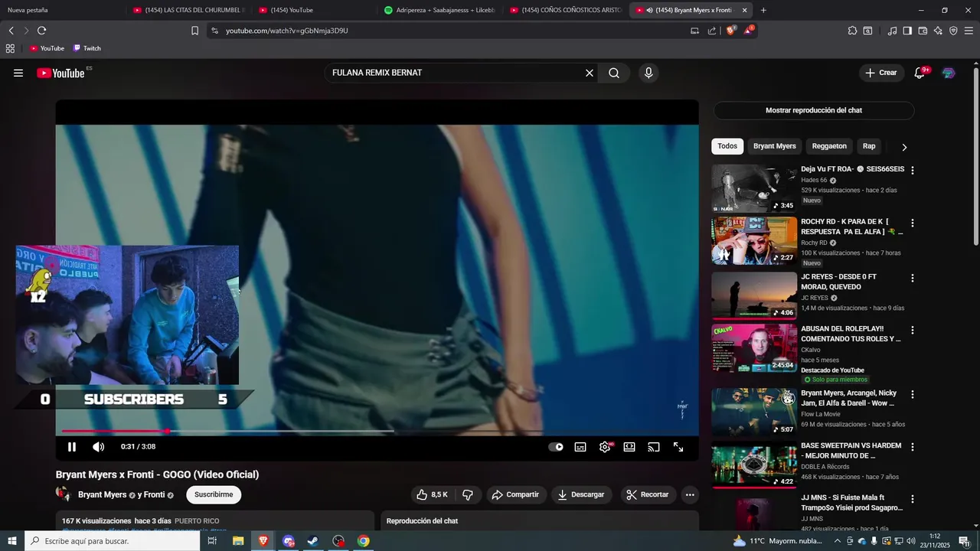Select the Bryant Myers filter chip
The width and height of the screenshot is (980, 551).
(x=775, y=146)
